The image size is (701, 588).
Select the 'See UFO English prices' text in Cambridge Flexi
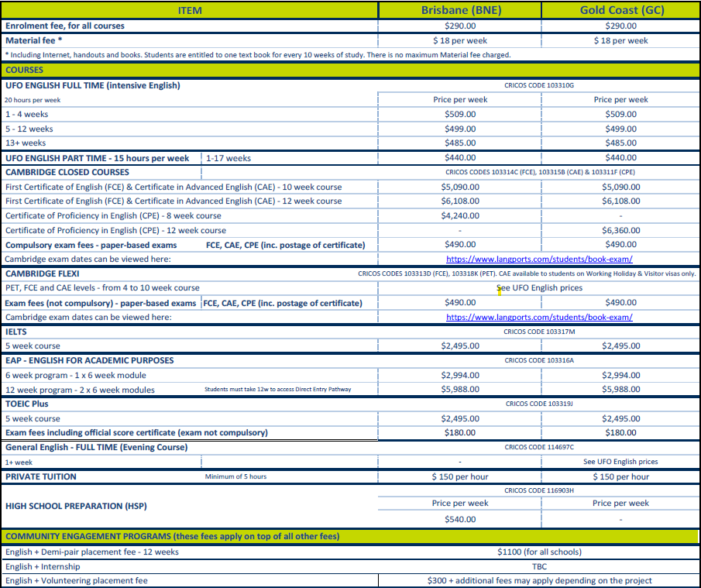click(x=539, y=287)
